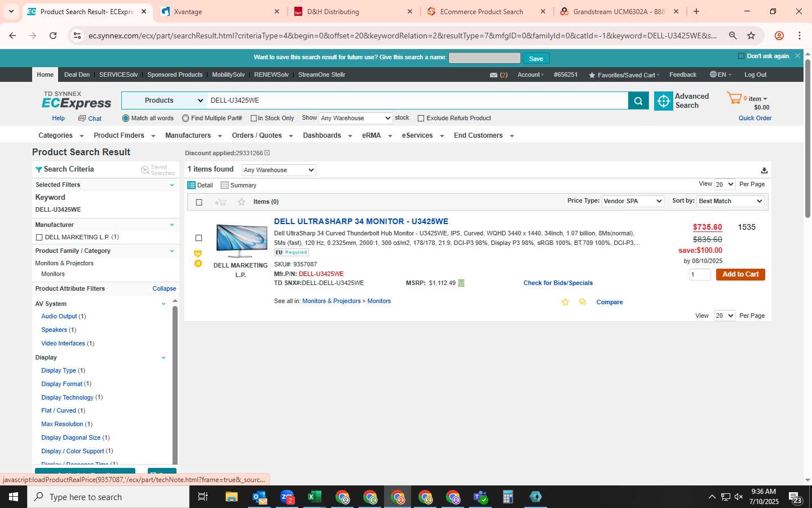Image resolution: width=812 pixels, height=508 pixels.
Task: Close the save-search banner
Action: coord(797,56)
